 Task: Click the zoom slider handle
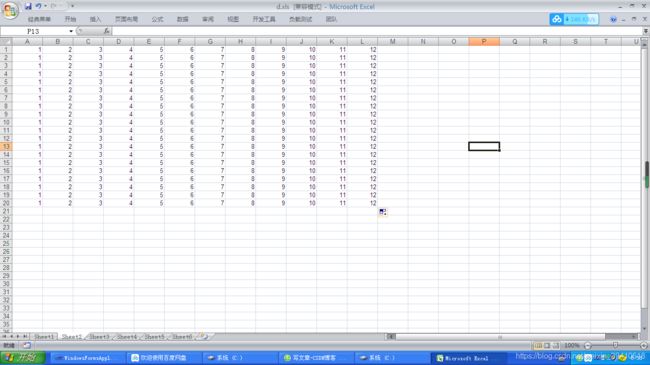pyautogui.click(x=616, y=345)
